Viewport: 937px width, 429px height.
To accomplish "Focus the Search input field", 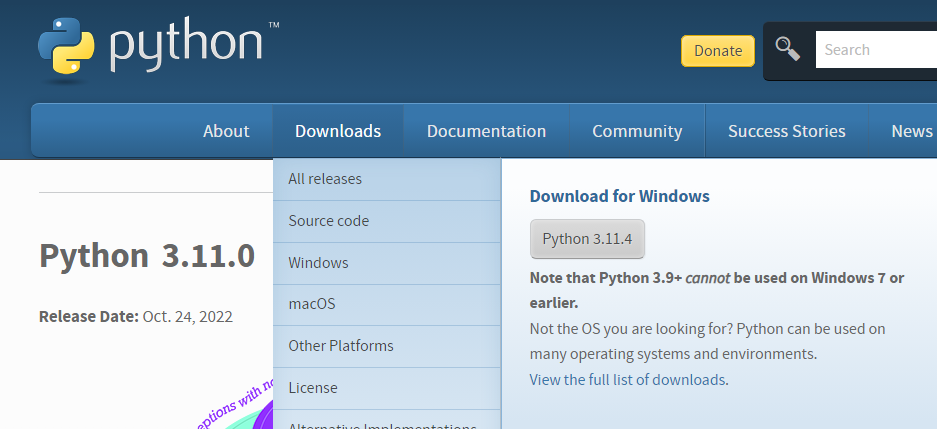I will click(x=876, y=50).
